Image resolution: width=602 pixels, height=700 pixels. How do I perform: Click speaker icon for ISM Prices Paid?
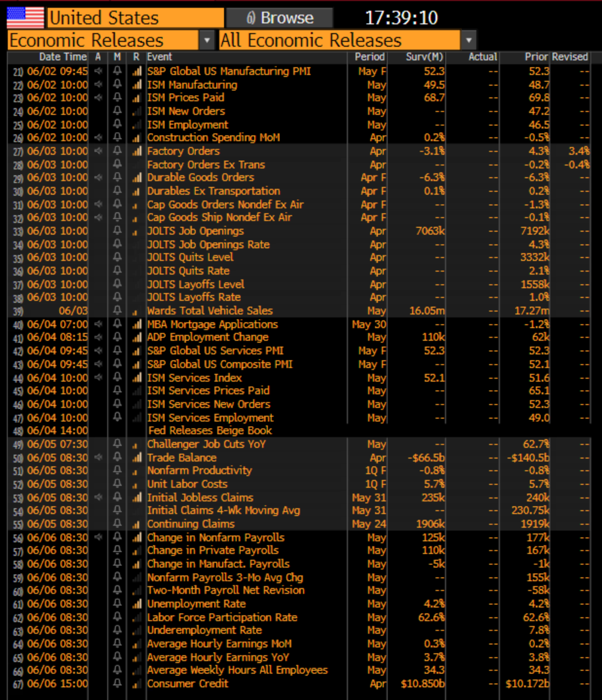pos(98,97)
